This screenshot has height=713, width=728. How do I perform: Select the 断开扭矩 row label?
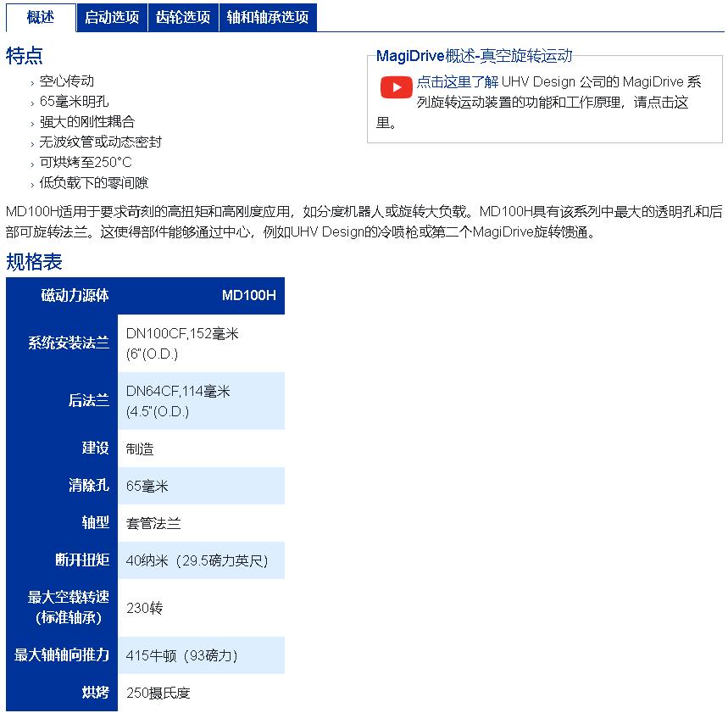tap(62, 560)
